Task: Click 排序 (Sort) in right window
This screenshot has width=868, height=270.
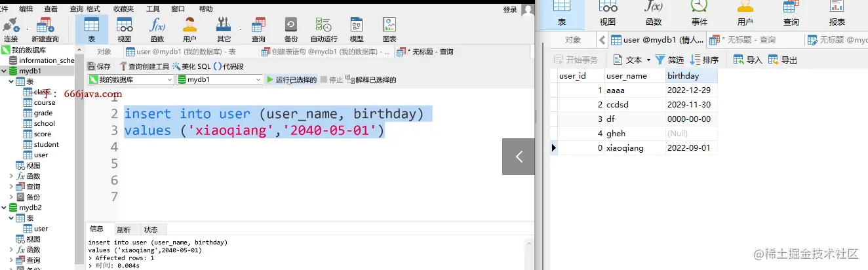Action: (x=704, y=60)
